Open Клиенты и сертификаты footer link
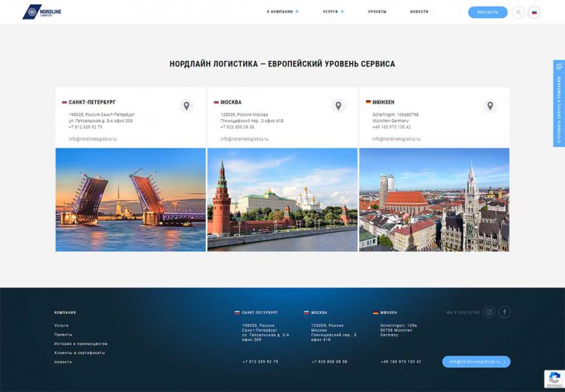The image size is (565, 392). (79, 353)
